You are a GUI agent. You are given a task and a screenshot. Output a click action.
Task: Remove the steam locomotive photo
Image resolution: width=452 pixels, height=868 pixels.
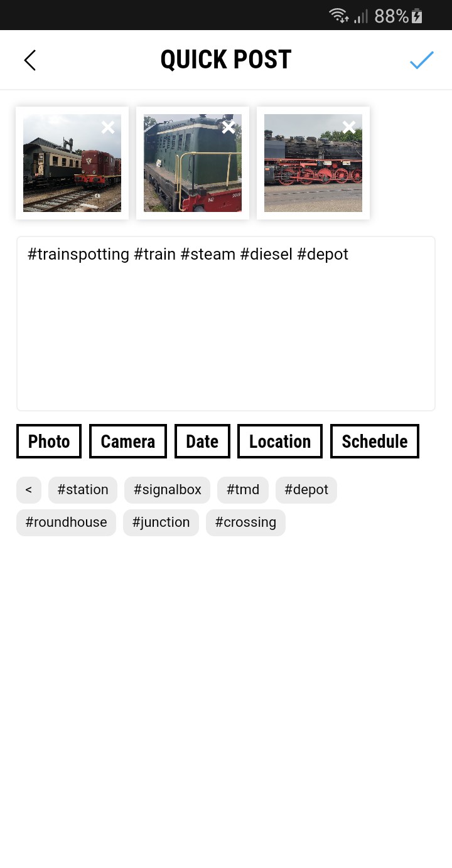[x=349, y=128]
